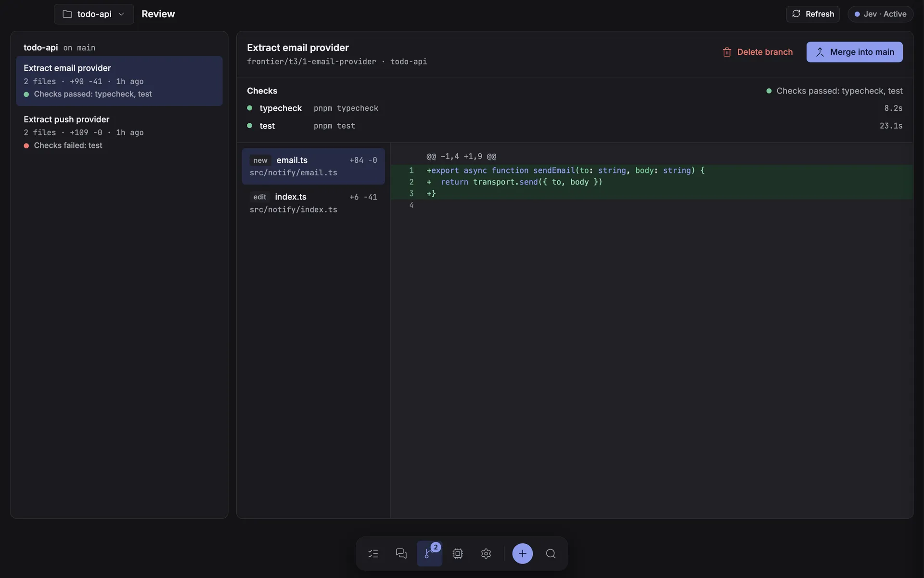The height and width of the screenshot is (578, 924).
Task: Expand the todo-api project dropdown chevron
Action: [x=121, y=14]
